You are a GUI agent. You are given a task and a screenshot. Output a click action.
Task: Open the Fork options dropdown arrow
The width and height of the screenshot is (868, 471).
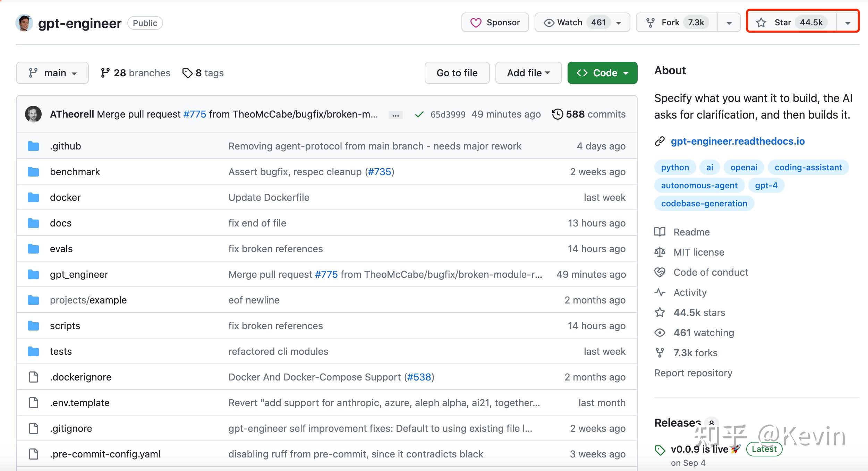click(x=729, y=23)
